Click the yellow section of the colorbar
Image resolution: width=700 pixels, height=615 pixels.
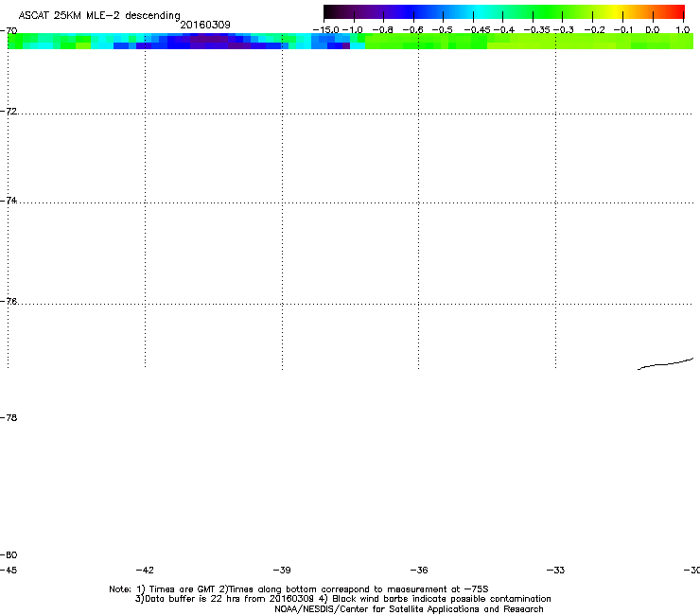pyautogui.click(x=616, y=12)
